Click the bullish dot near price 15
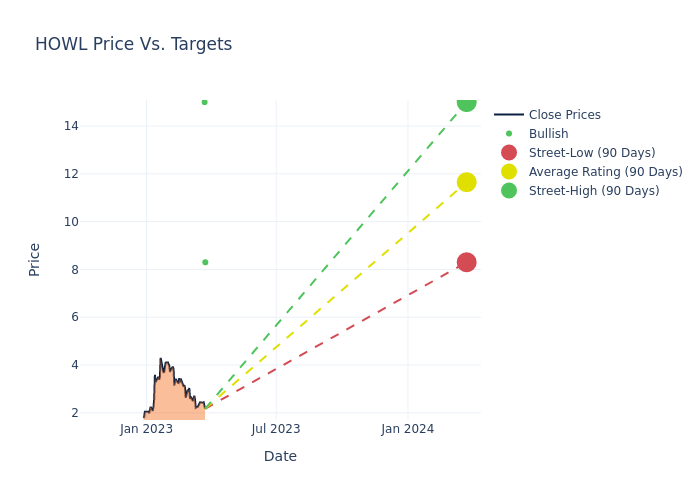 [x=204, y=102]
